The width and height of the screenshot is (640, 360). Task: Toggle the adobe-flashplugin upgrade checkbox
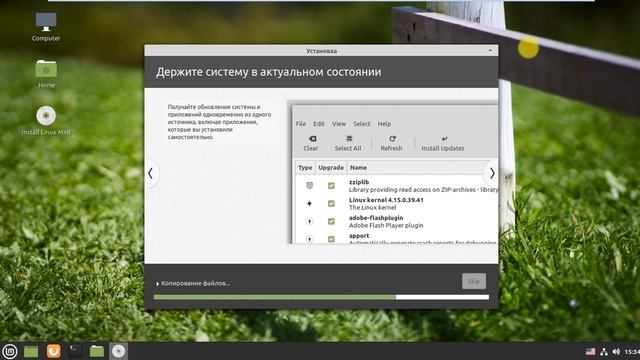pyautogui.click(x=331, y=221)
